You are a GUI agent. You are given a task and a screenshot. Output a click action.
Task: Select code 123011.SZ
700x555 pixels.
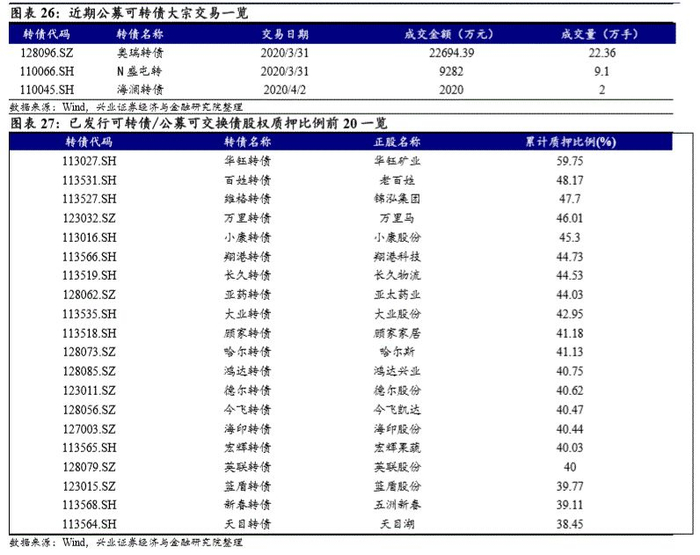(x=89, y=391)
